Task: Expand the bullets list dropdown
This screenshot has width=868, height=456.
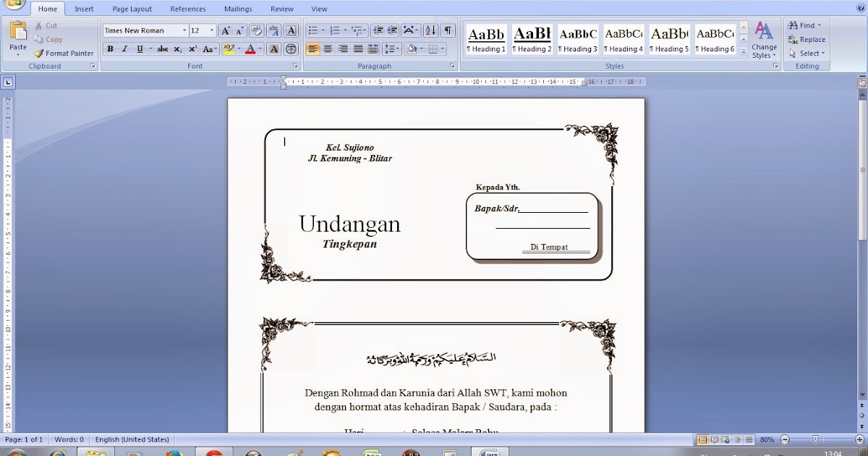Action: point(323,30)
